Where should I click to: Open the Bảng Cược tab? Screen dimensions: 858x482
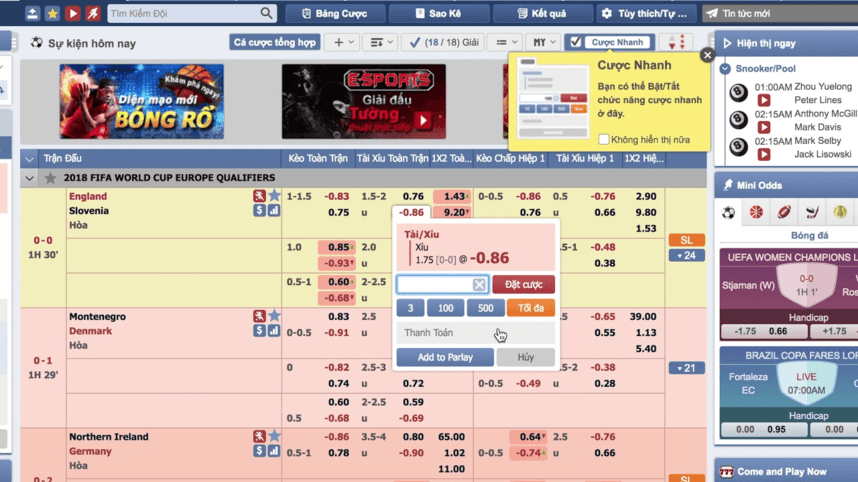334,14
